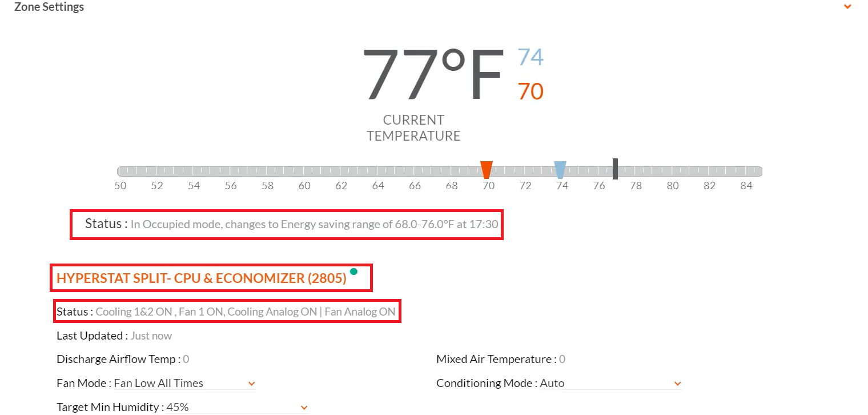
Task: Select the blue 74 cooling setpoint number
Action: click(532, 57)
